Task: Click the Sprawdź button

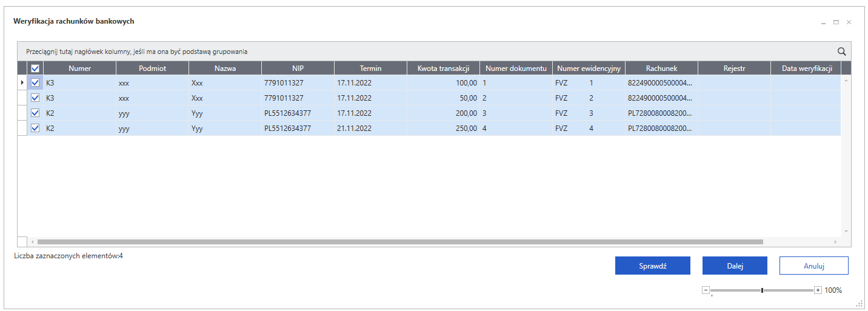Action: 653,266
